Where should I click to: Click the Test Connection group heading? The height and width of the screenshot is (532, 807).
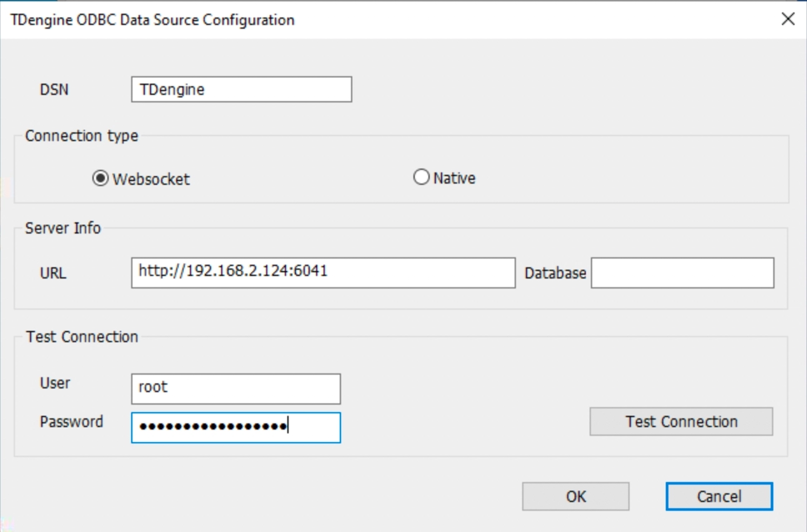(82, 337)
